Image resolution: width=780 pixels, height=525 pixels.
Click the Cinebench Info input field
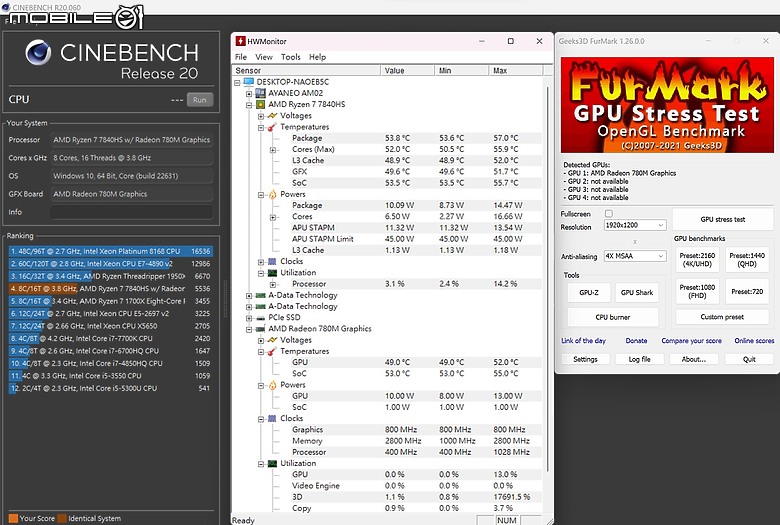pos(132,212)
